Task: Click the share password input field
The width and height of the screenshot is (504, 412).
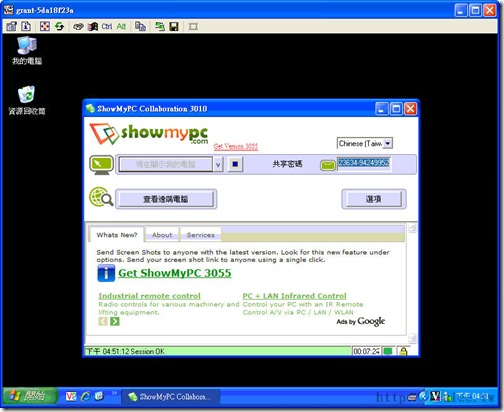Action: [x=363, y=164]
